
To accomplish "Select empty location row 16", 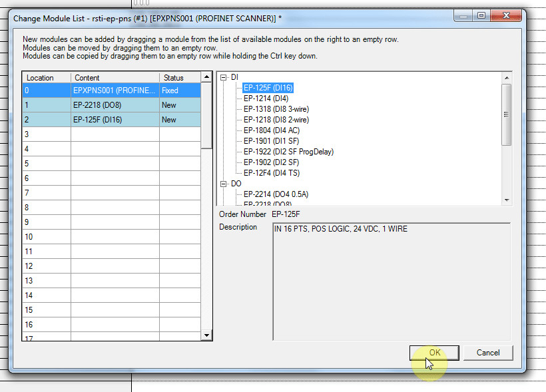I will click(111, 325).
